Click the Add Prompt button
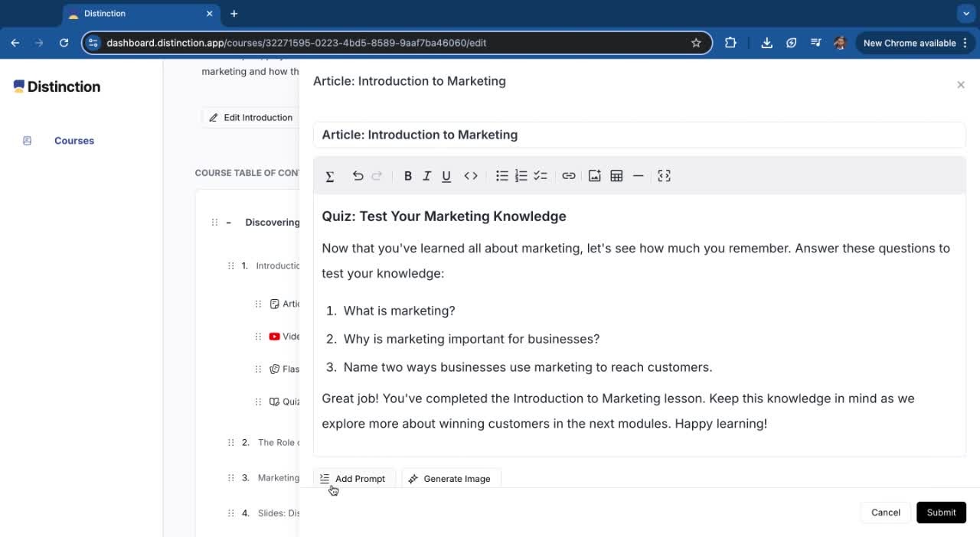The height and width of the screenshot is (537, 980). (x=353, y=479)
